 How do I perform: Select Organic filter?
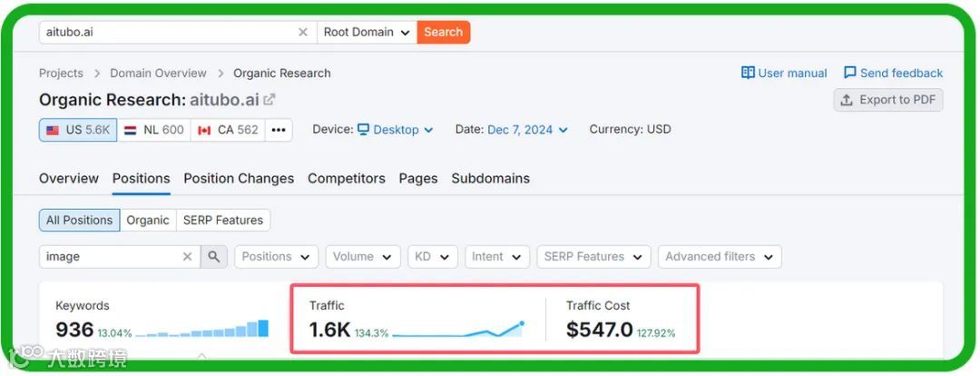(148, 220)
